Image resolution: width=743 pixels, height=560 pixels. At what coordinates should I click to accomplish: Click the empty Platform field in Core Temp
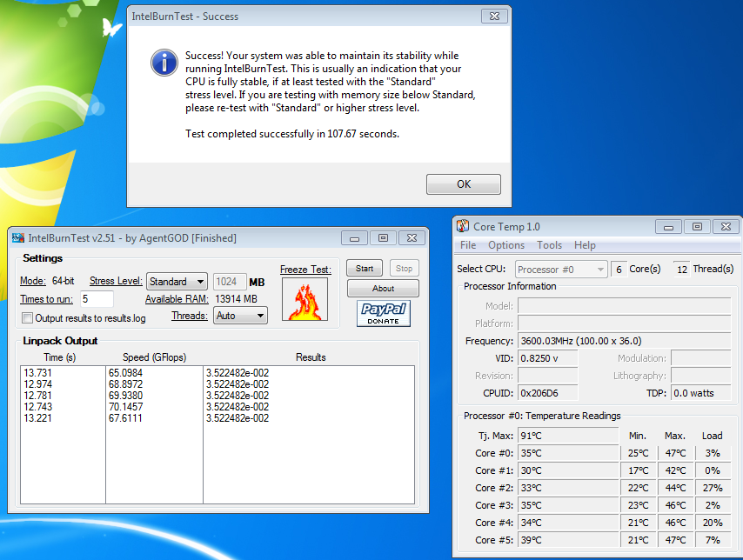point(624,323)
